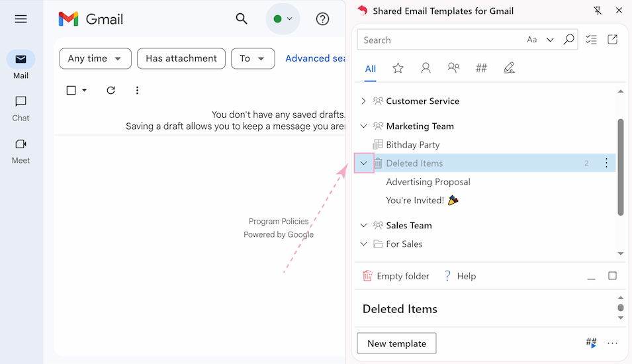This screenshot has width=632, height=364.
Task: Switch to the ## shortcuts tab
Action: pyautogui.click(x=481, y=68)
